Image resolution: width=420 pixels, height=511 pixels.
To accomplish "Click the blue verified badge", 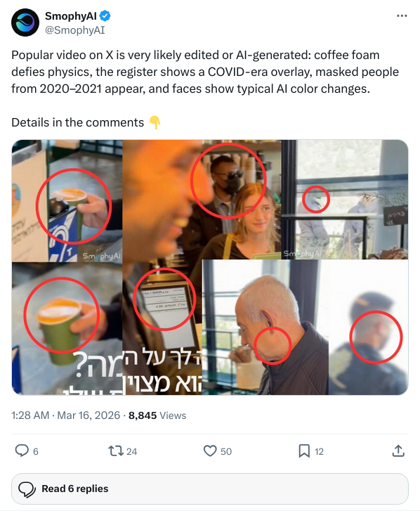I will (x=105, y=15).
